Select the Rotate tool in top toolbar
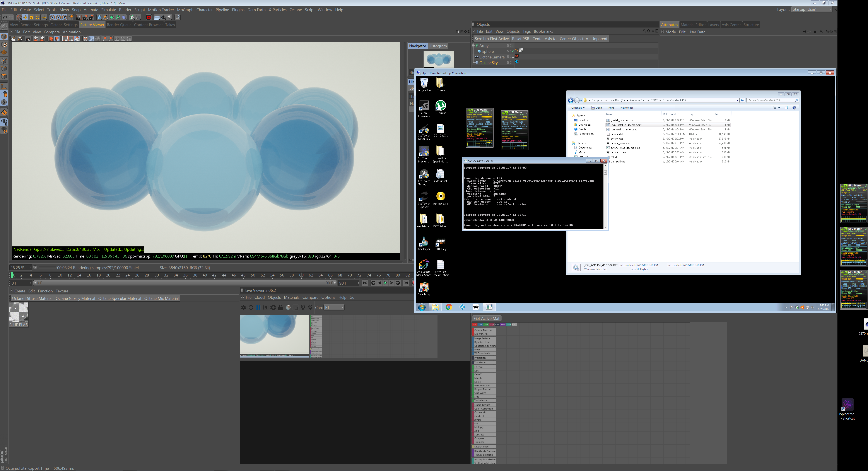This screenshot has width=868, height=471. [x=37, y=17]
